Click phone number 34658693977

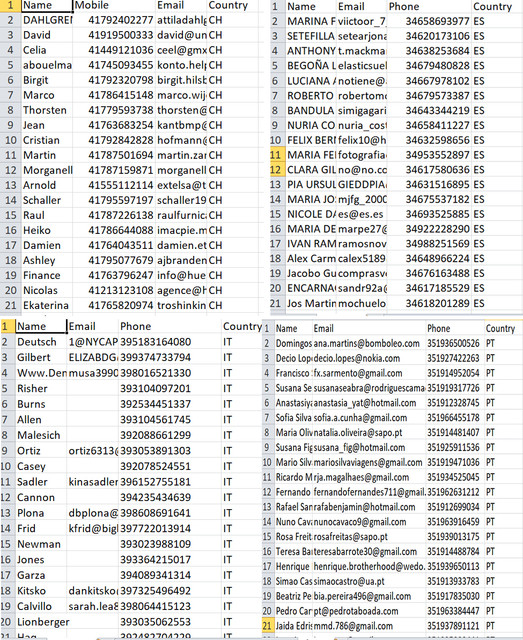point(429,21)
